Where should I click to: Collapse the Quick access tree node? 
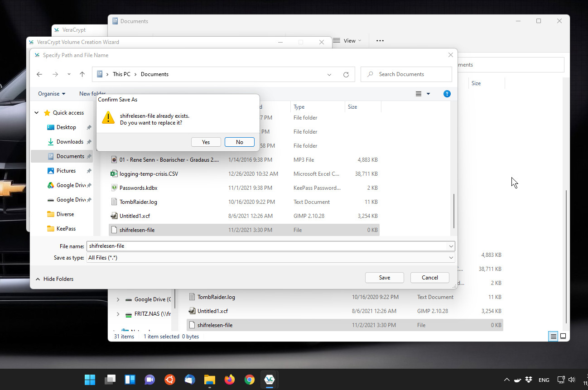click(x=37, y=113)
